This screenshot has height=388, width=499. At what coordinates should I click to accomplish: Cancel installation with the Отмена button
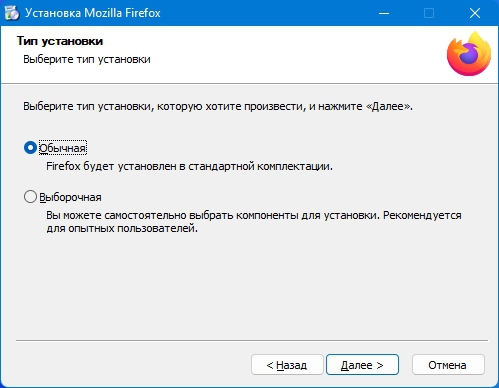[x=448, y=365]
